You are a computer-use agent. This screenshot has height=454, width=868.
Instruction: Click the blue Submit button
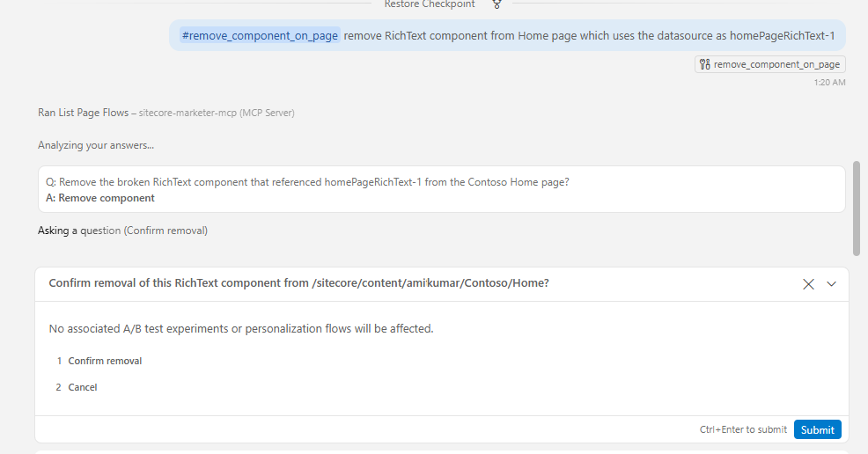818,429
